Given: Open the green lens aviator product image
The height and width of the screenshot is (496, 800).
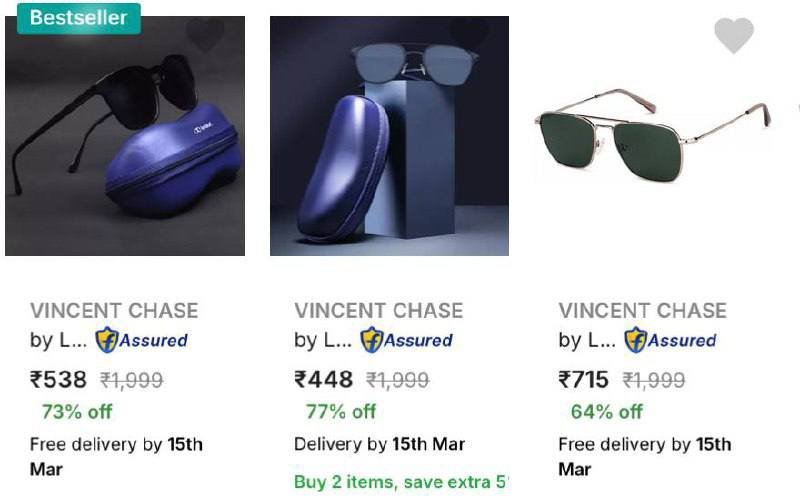Looking at the screenshot, I should 653,135.
